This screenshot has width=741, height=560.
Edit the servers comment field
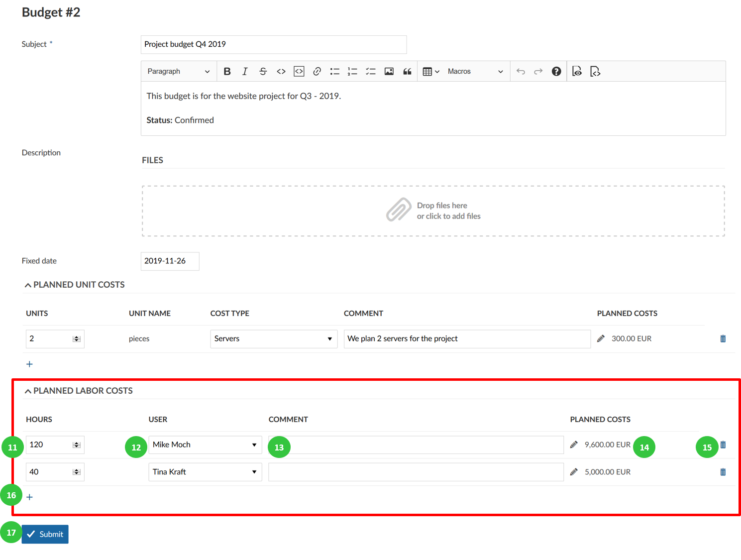point(467,338)
